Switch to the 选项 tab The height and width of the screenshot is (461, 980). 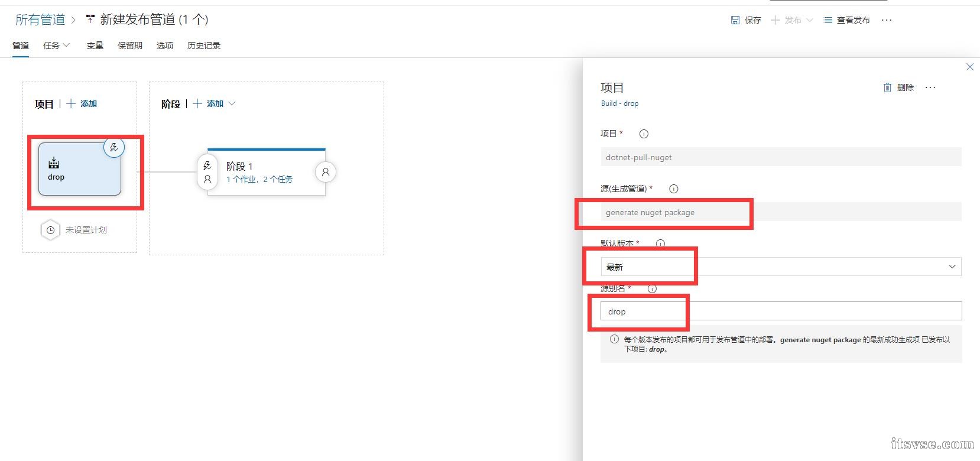pos(165,46)
